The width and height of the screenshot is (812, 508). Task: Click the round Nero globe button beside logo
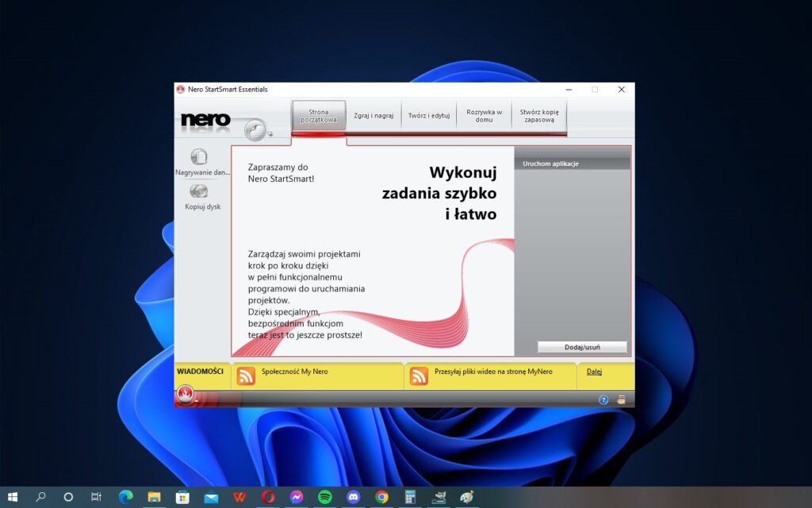[255, 129]
